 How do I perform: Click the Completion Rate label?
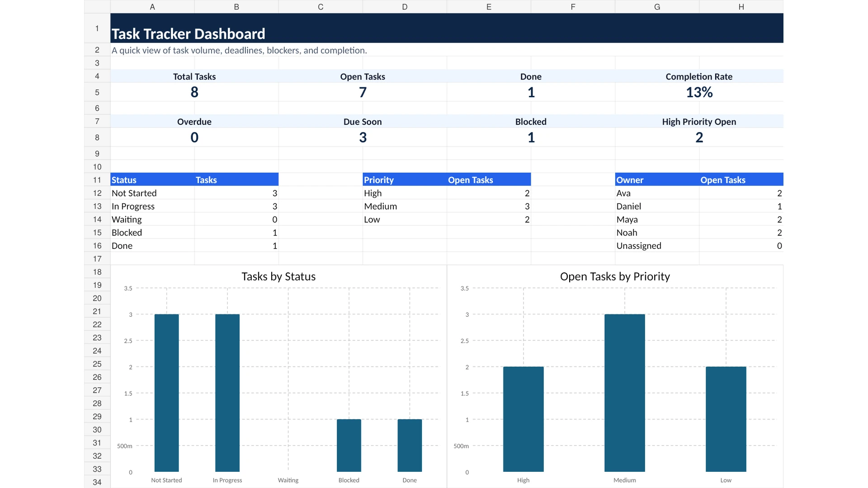[699, 76]
